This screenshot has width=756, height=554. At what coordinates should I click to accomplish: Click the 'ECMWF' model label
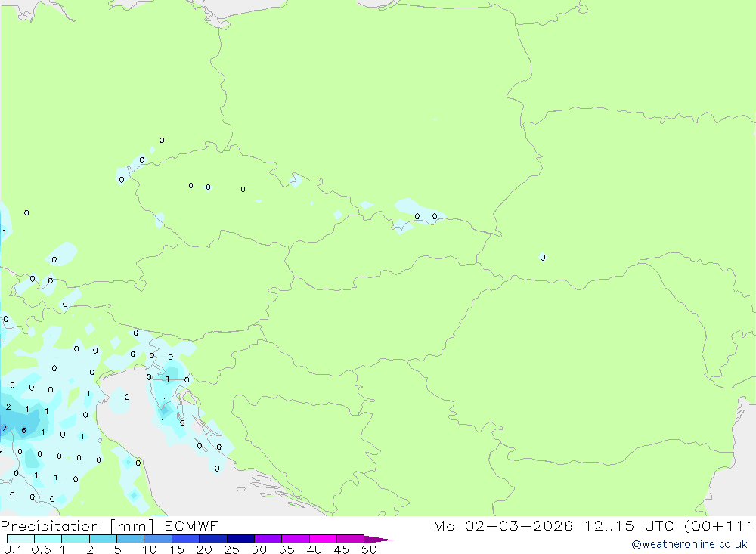click(x=191, y=525)
